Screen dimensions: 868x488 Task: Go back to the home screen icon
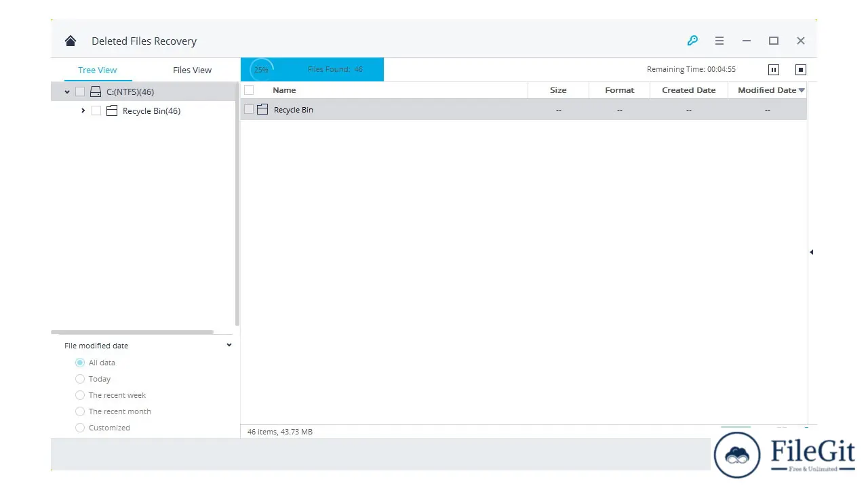(71, 41)
